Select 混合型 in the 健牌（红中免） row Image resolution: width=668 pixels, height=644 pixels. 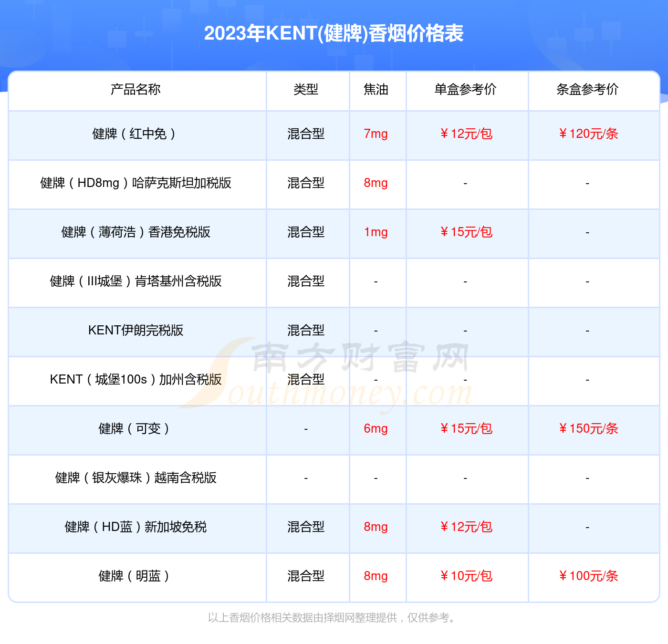306,134
